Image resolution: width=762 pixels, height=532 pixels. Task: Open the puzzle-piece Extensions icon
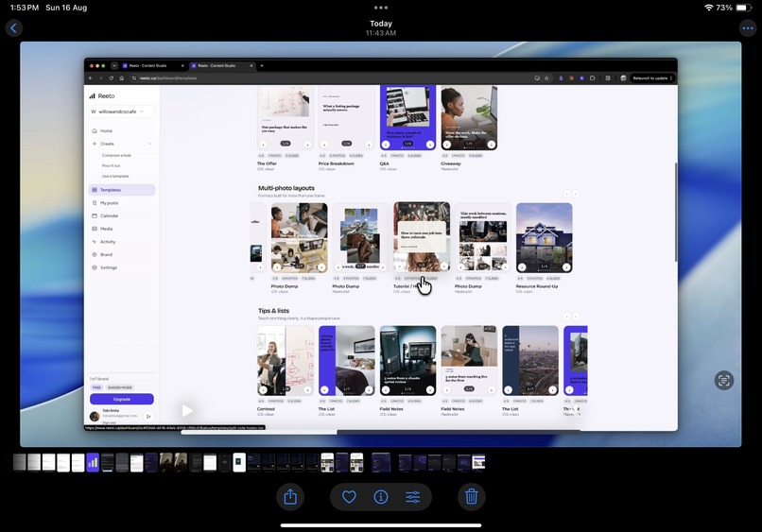tap(593, 77)
